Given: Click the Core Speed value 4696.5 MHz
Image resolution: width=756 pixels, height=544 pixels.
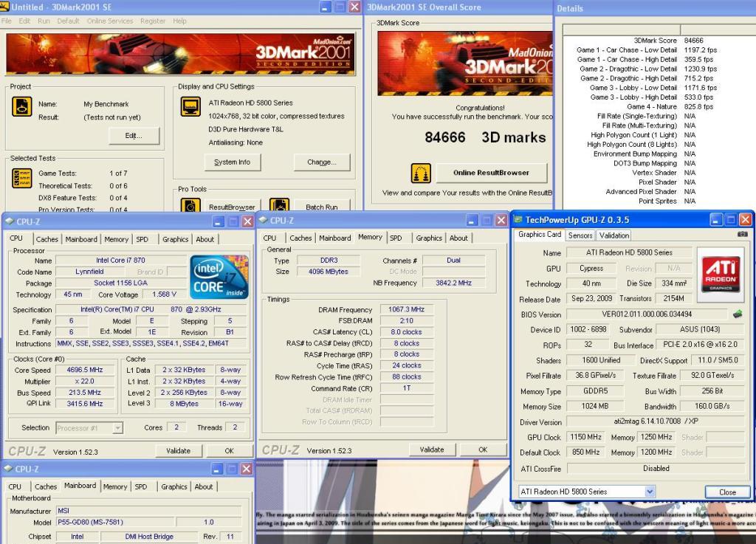Looking at the screenshot, I should [x=85, y=370].
